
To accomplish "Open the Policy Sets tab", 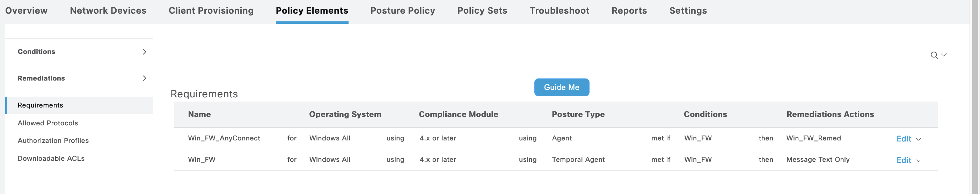I will point(482,11).
